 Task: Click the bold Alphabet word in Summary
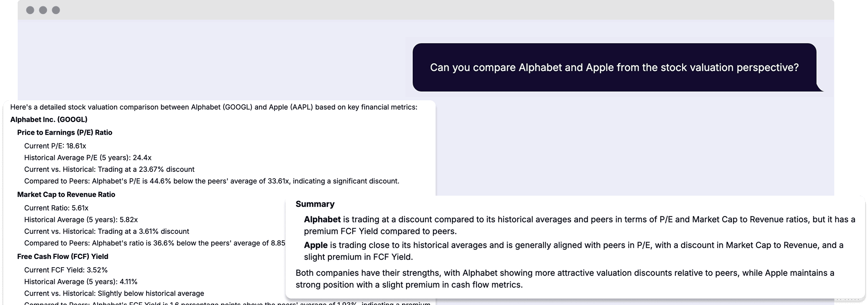coord(322,220)
